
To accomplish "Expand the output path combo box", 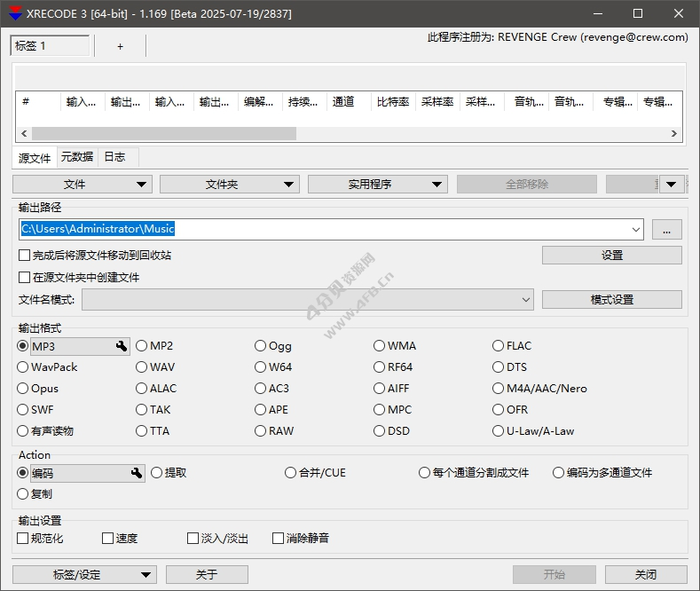I will tap(635, 230).
